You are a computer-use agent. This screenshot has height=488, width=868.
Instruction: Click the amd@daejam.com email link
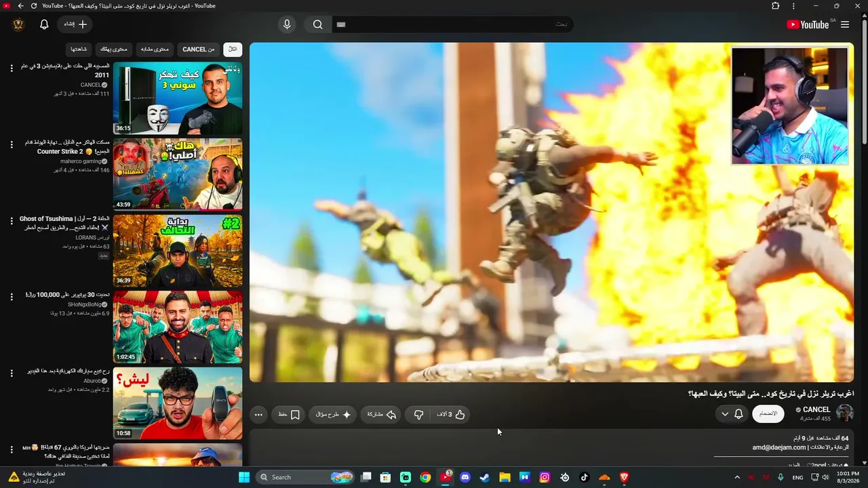(x=778, y=447)
